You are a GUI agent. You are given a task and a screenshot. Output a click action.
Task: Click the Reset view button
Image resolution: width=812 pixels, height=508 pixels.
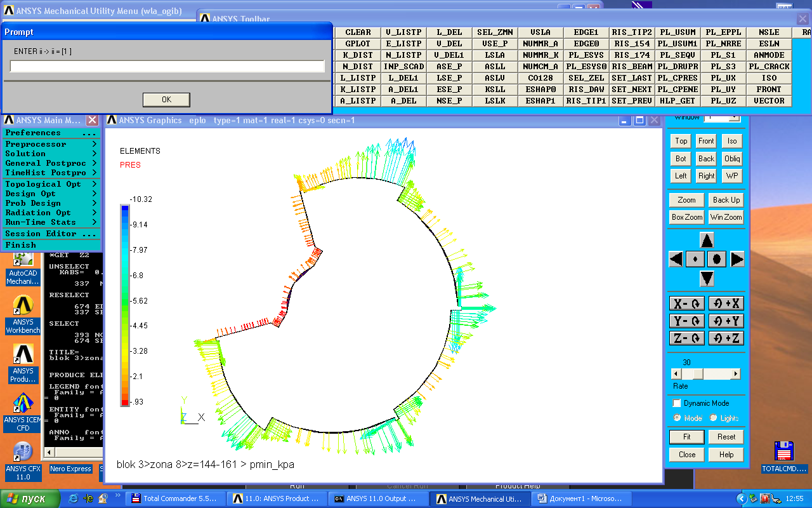click(x=726, y=437)
